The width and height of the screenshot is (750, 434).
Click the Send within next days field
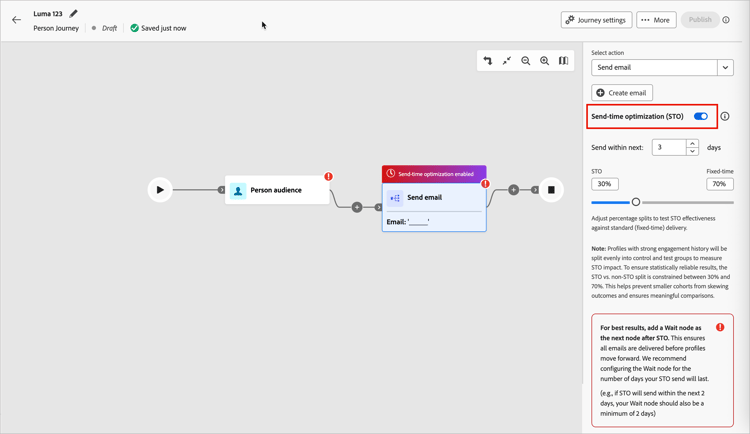coord(669,147)
